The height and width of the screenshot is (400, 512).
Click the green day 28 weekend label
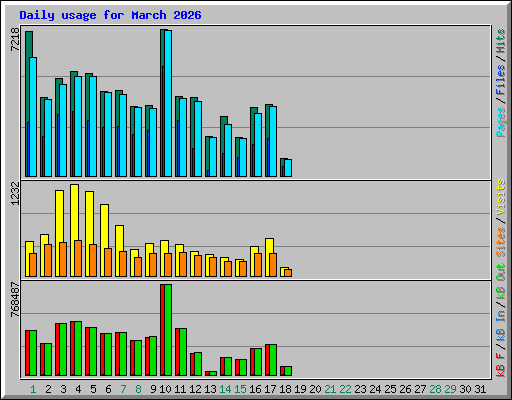tap(435, 389)
